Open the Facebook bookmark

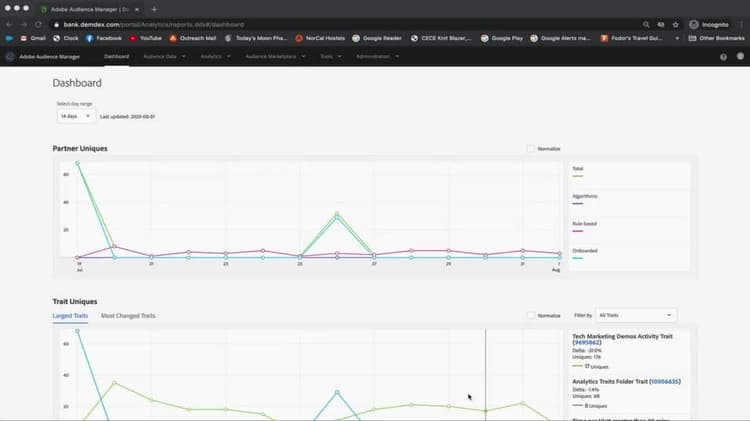(x=104, y=38)
